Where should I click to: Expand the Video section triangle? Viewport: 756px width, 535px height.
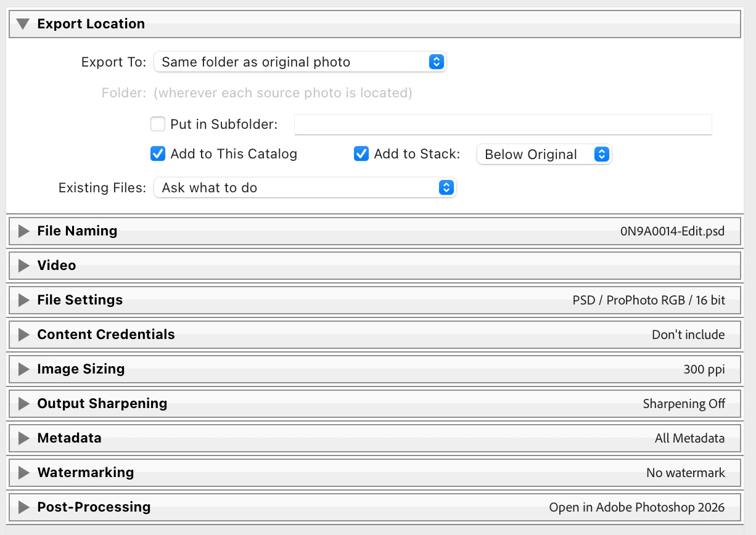point(24,266)
